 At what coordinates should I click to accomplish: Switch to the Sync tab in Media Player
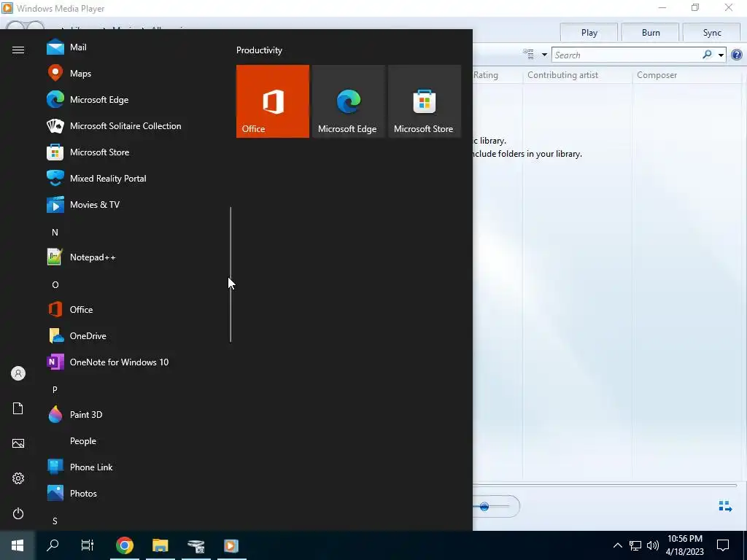point(712,32)
